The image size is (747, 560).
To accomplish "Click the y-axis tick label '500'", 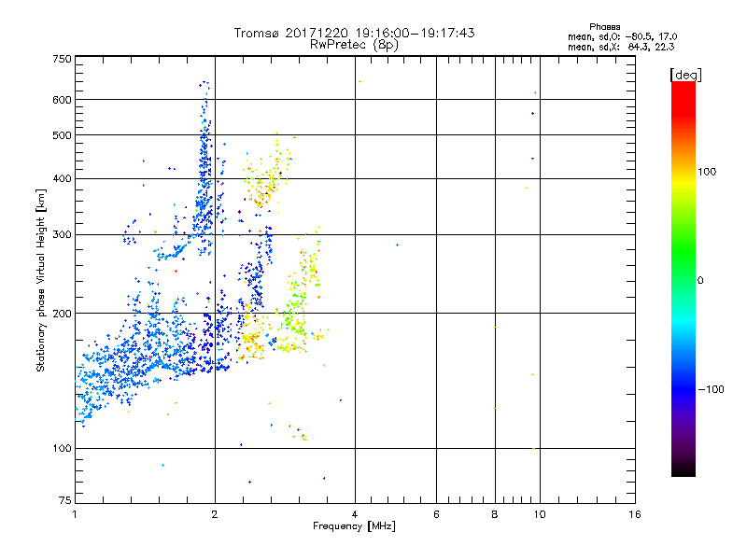I will 63,135.
